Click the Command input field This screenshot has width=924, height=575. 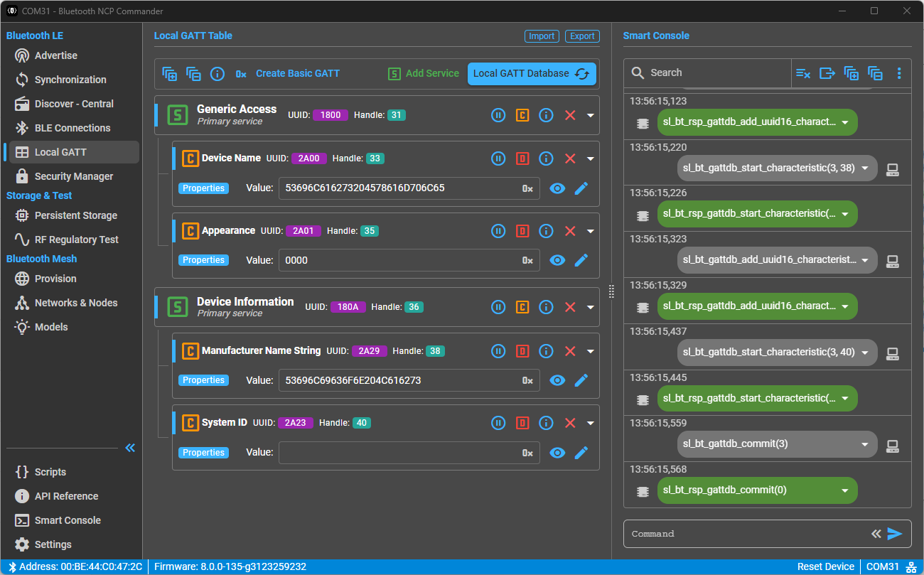748,534
